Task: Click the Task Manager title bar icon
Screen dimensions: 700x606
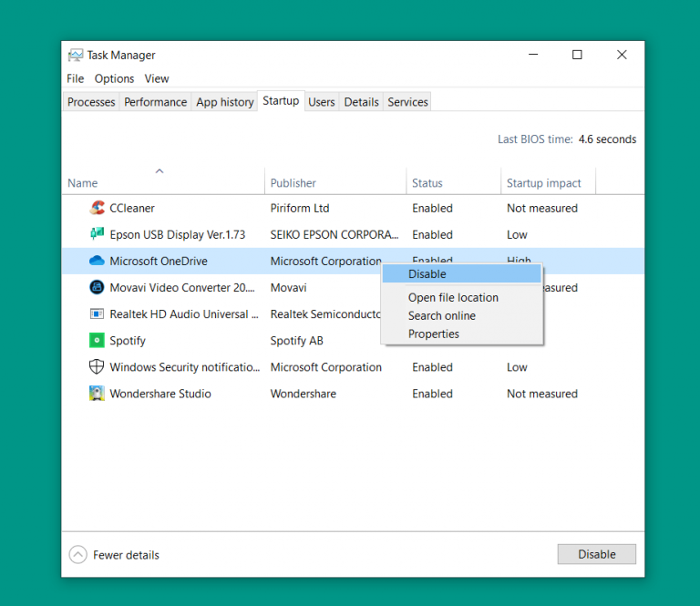Action: click(x=76, y=55)
